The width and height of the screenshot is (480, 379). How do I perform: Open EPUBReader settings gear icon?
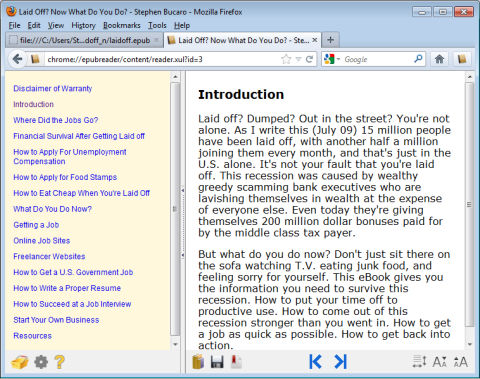click(x=41, y=362)
